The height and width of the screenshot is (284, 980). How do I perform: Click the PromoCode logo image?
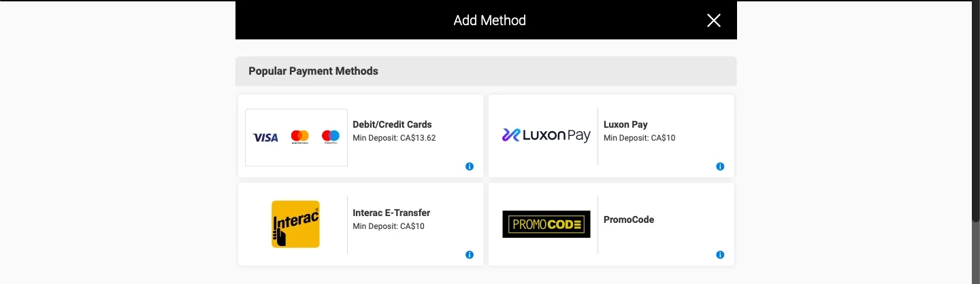(x=546, y=224)
